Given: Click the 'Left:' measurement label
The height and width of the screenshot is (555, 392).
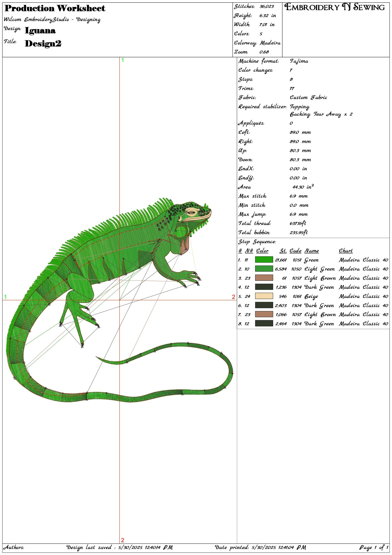Looking at the screenshot, I should point(244,132).
